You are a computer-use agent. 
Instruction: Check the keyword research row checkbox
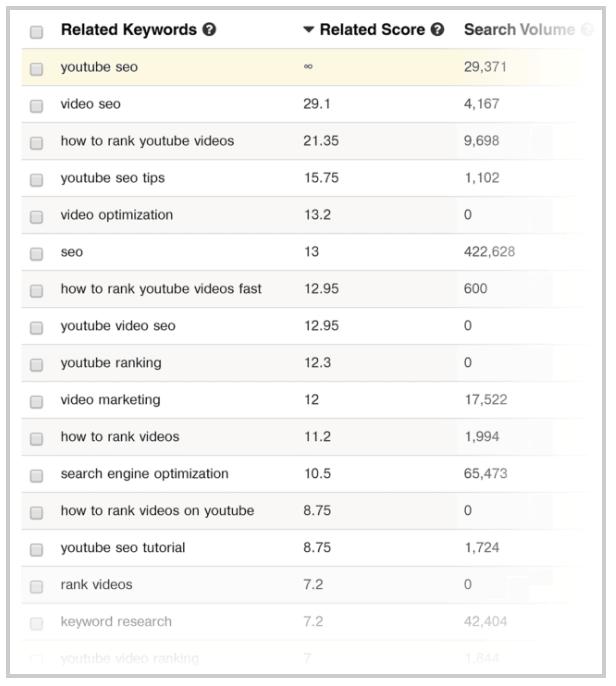[x=36, y=623]
